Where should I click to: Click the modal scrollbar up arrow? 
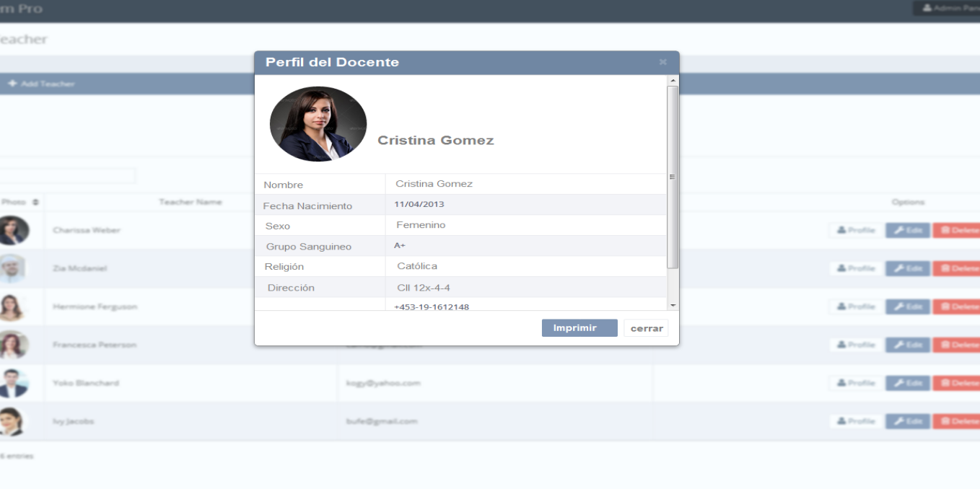pos(673,81)
